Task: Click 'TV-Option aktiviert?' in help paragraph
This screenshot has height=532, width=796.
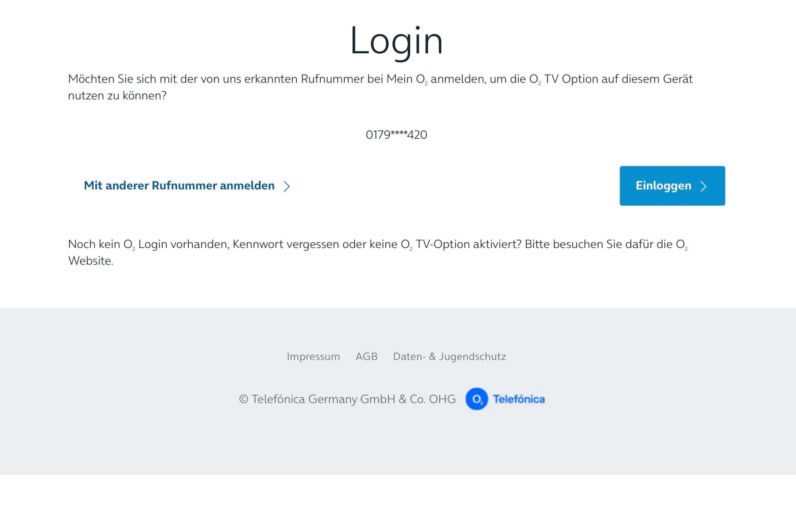Action: 468,244
